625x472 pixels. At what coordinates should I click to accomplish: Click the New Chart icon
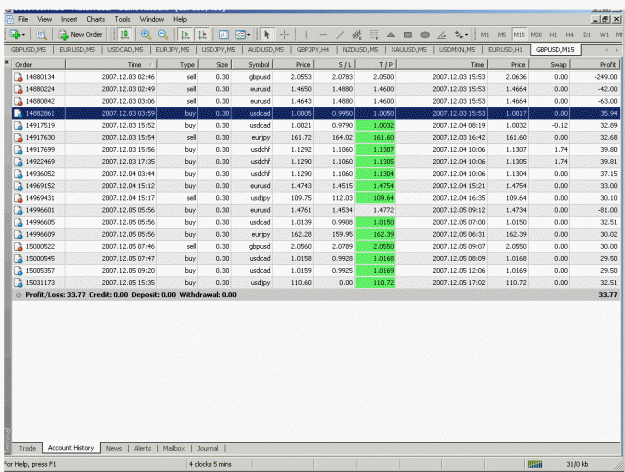[x=15, y=35]
